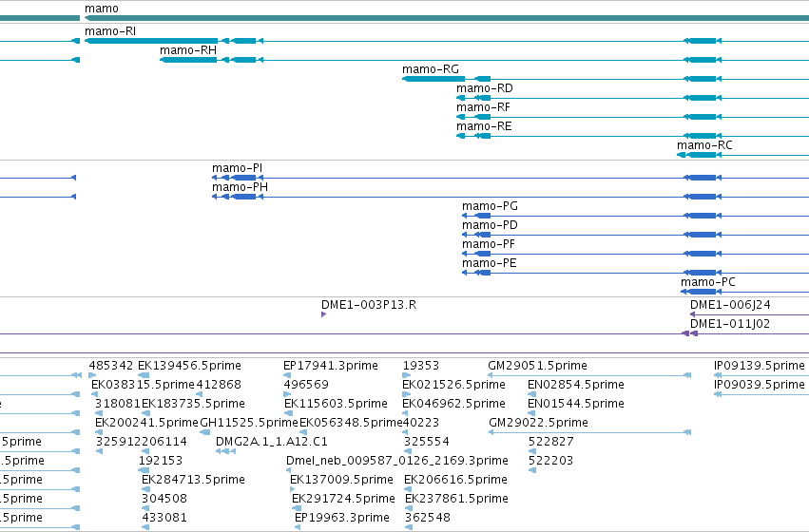Select the mamo-PI protein label
This screenshot has height=532, width=809.
237,168
